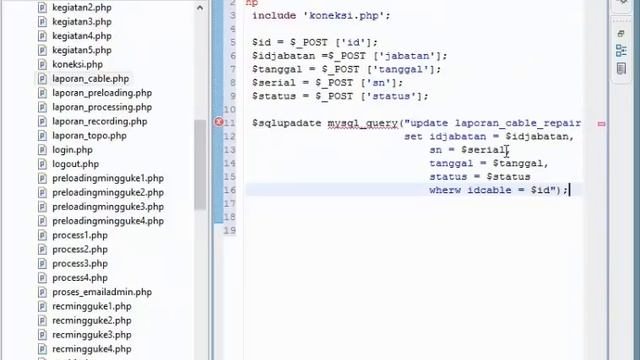The height and width of the screenshot is (360, 640).
Task: Open kegiatan3.php file
Action: click(82, 22)
